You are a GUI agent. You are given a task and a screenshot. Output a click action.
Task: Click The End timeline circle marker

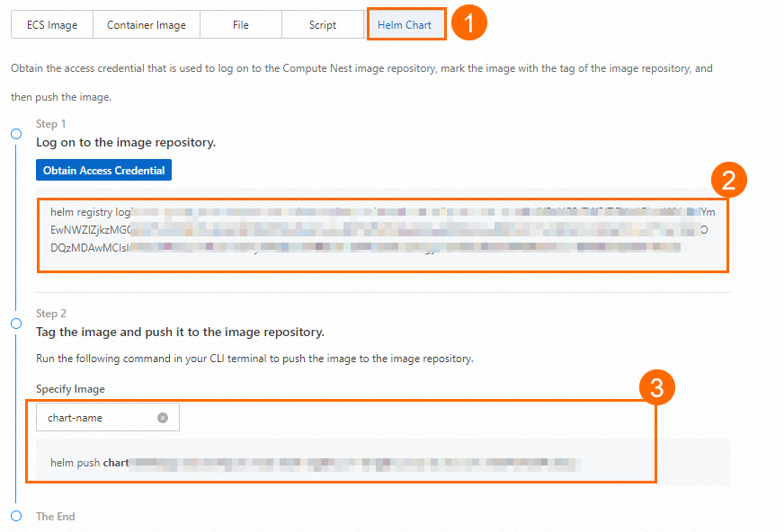pos(16,516)
